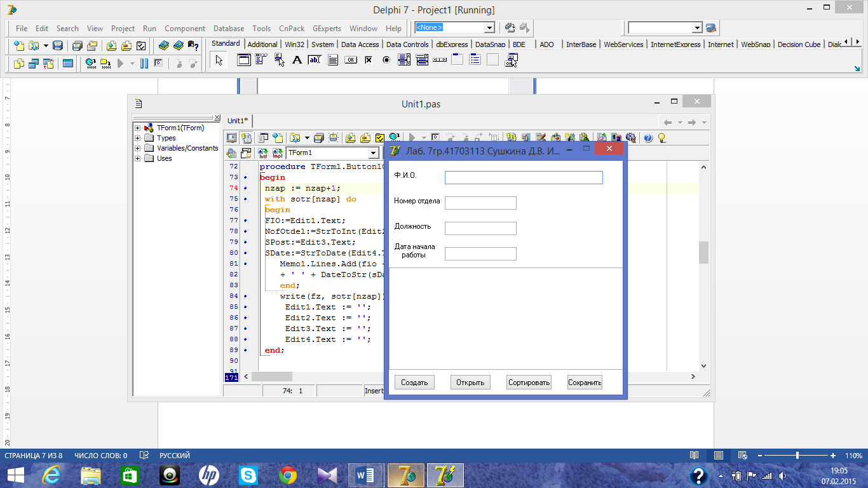
Task: Switch to Word in the taskbar
Action: click(x=365, y=475)
